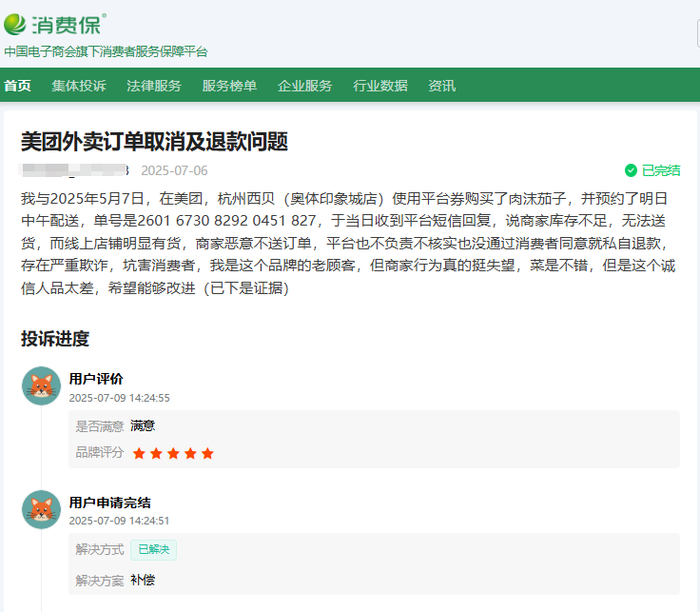Click the posting date 2025-07-06
The width and height of the screenshot is (700, 612).
[175, 170]
